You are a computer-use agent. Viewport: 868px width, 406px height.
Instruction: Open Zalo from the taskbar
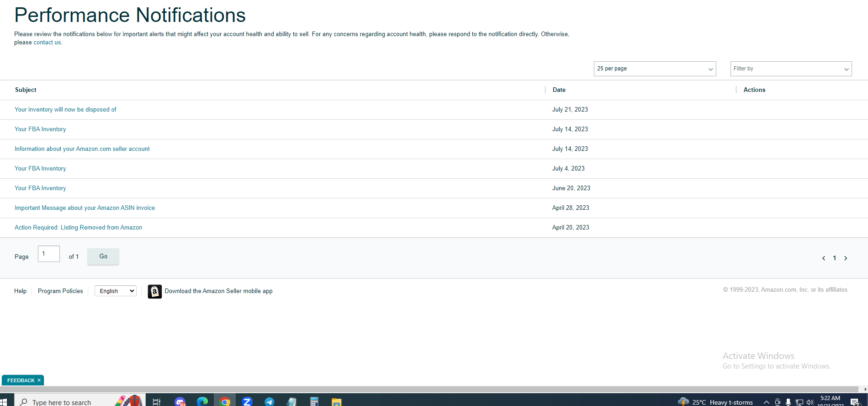tap(247, 402)
